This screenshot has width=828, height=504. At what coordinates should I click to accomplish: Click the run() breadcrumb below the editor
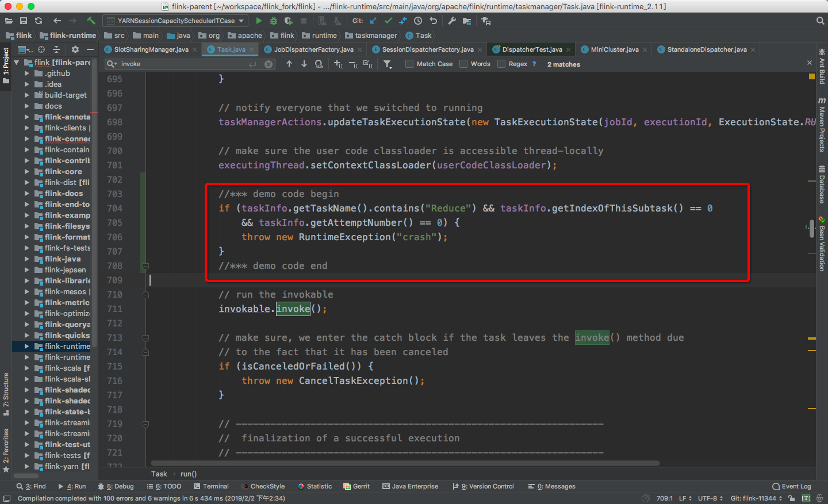[189, 474]
